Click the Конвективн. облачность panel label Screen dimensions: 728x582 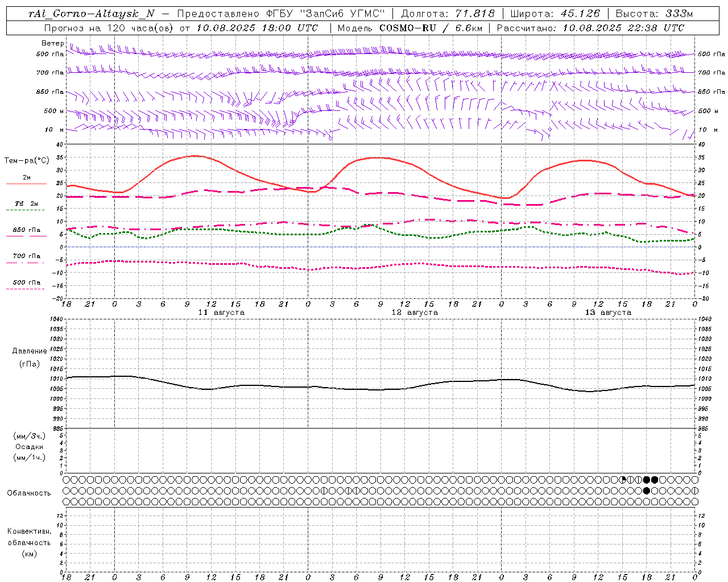pos(29,537)
